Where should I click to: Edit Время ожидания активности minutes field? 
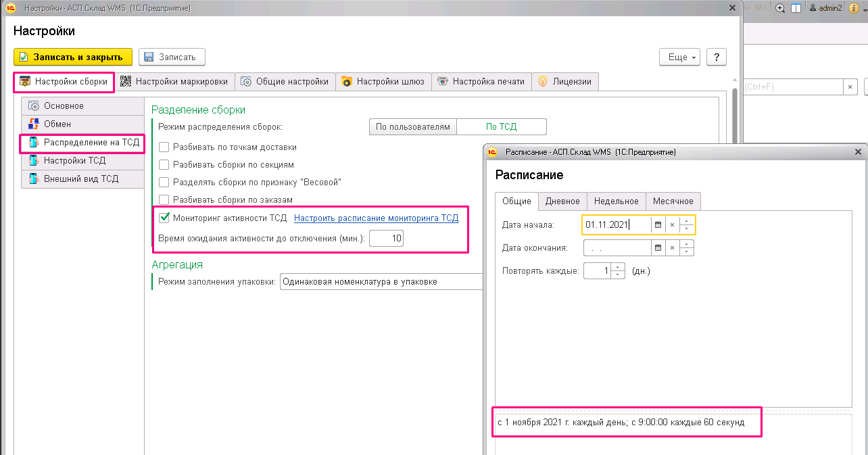[x=386, y=239]
